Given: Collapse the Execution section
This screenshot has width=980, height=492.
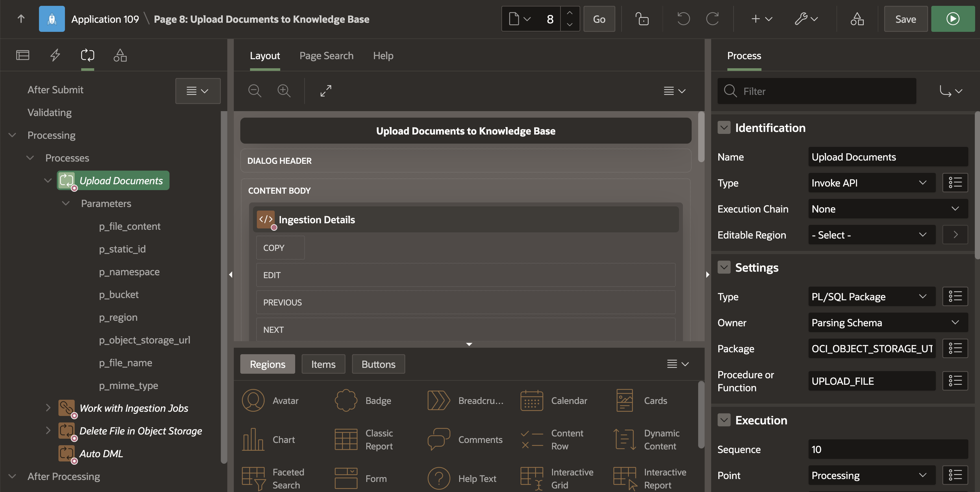Looking at the screenshot, I should tap(723, 420).
